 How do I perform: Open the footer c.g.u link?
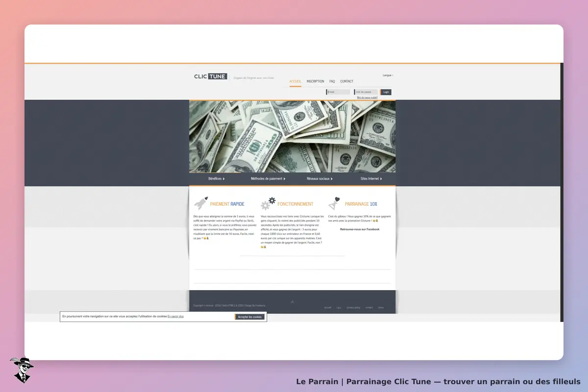339,308
